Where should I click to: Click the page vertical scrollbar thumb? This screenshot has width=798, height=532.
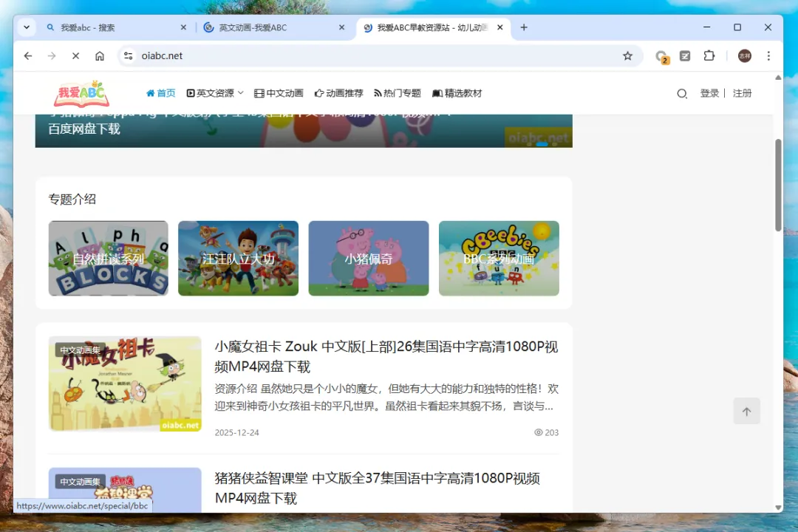(x=778, y=185)
